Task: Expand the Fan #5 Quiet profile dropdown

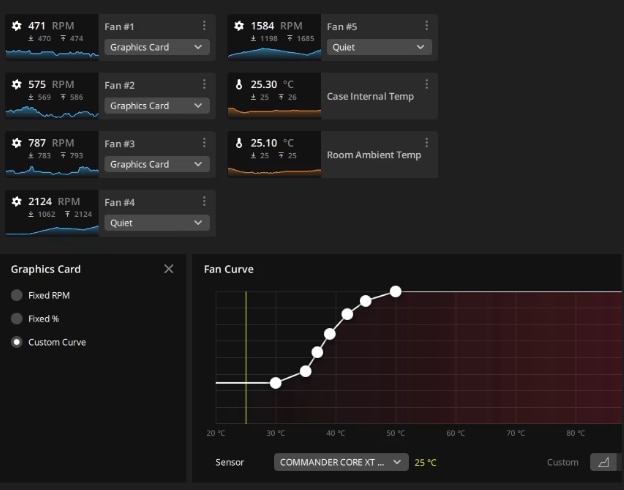Action: [379, 47]
